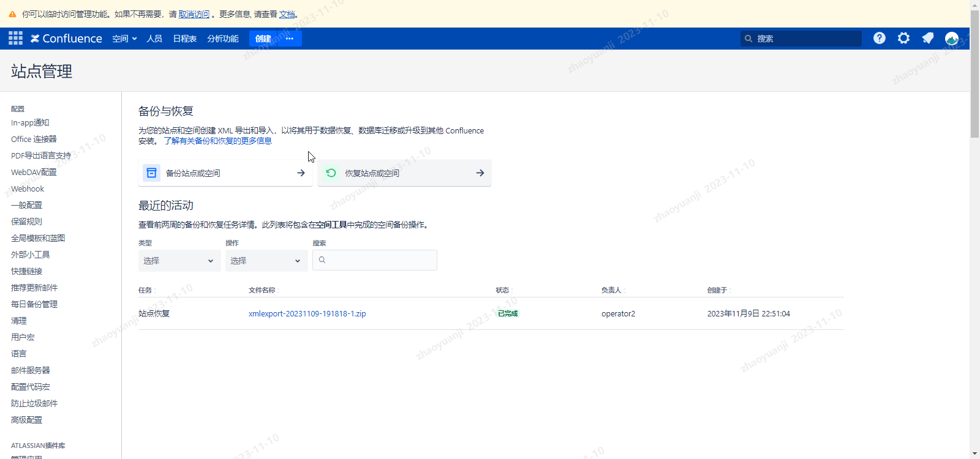Open PDF导出语言支持 in sidebar
This screenshot has width=980, height=459.
pyautogui.click(x=41, y=156)
